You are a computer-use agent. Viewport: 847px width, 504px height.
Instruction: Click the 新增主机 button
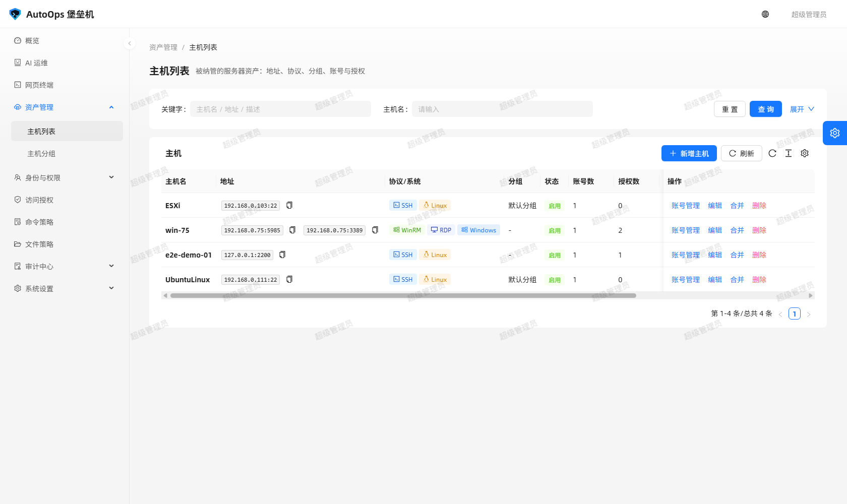pyautogui.click(x=689, y=153)
